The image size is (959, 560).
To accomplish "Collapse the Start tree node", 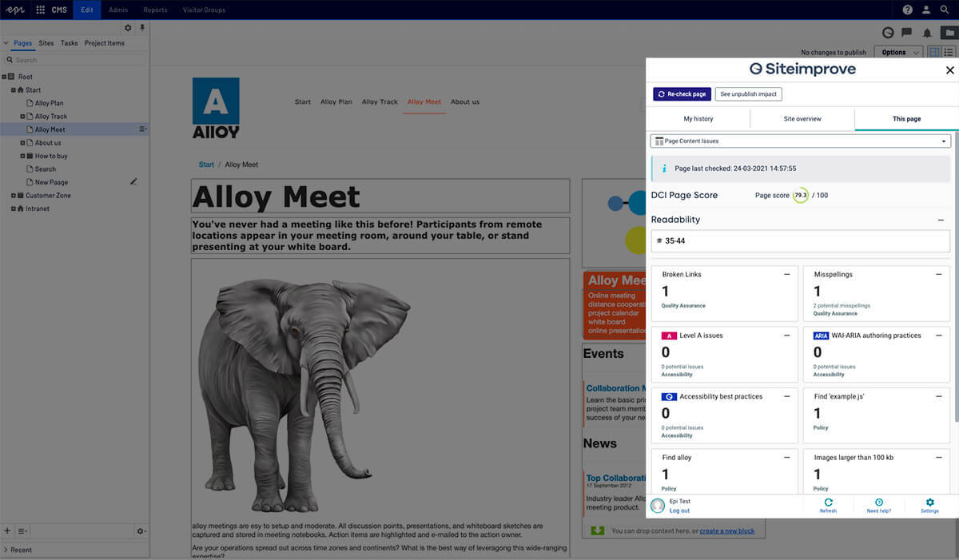I will (13, 89).
